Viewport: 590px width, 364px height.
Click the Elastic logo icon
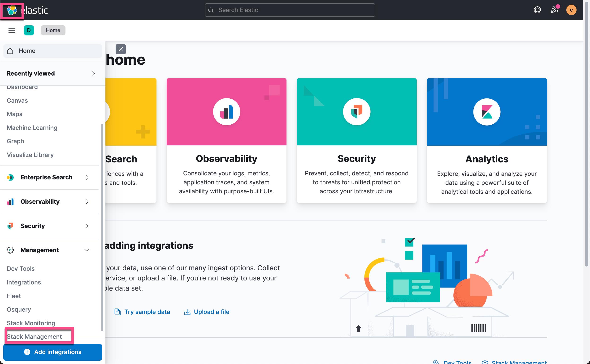tap(12, 10)
